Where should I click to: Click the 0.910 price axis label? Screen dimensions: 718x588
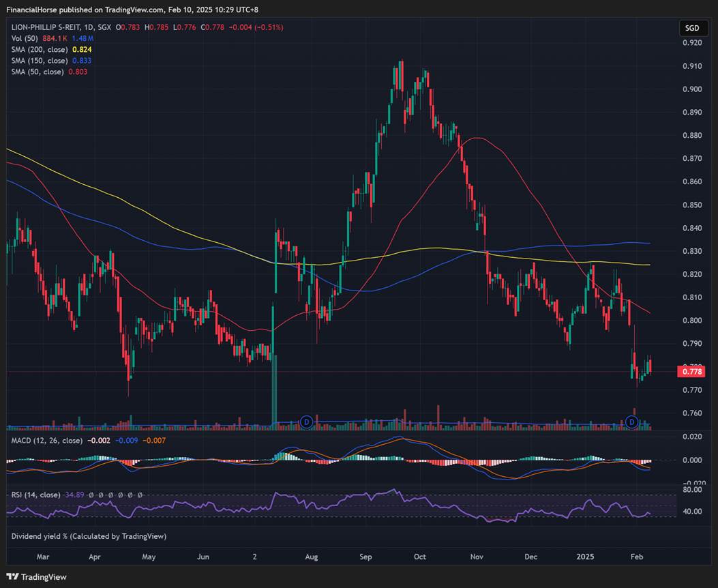[692, 66]
